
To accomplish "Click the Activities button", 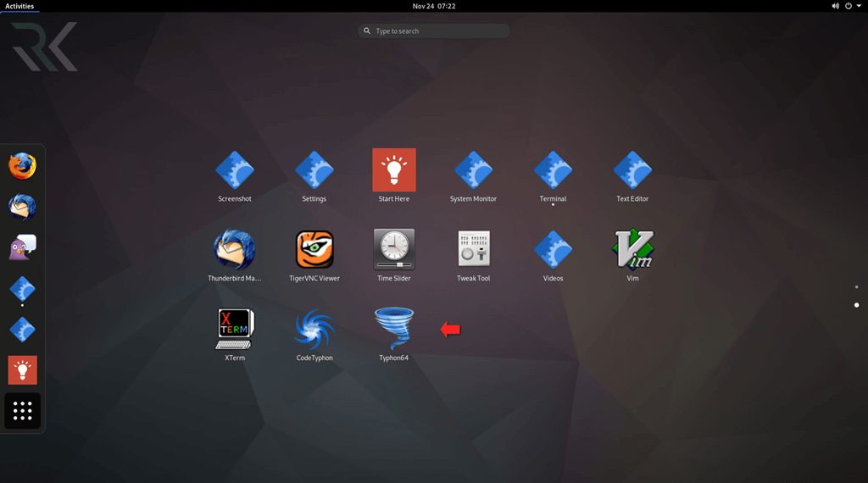I will (19, 6).
